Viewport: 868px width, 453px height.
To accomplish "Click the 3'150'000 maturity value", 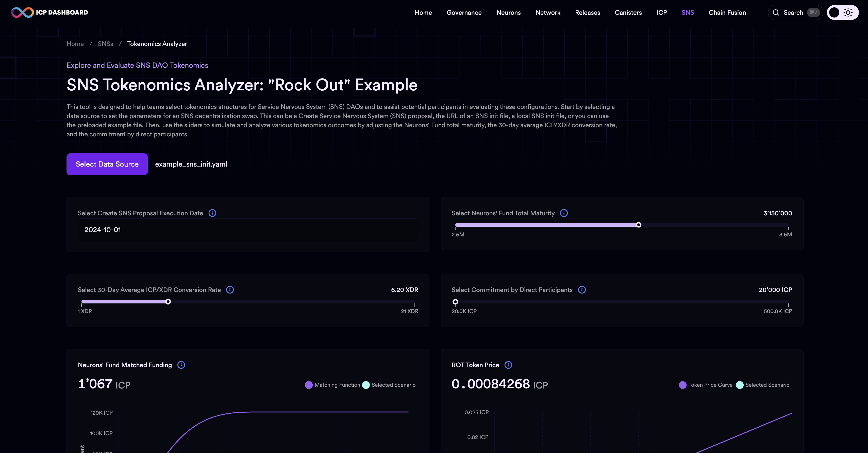I will coord(778,213).
